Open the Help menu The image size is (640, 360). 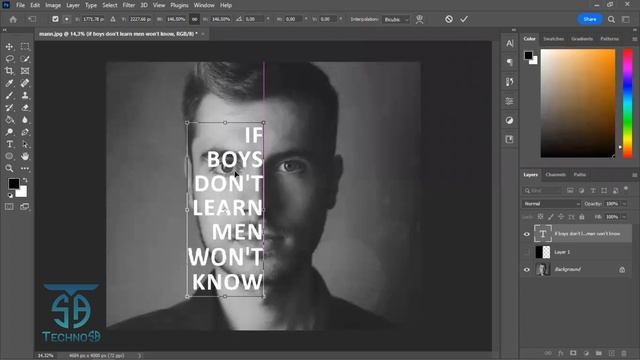(x=226, y=5)
